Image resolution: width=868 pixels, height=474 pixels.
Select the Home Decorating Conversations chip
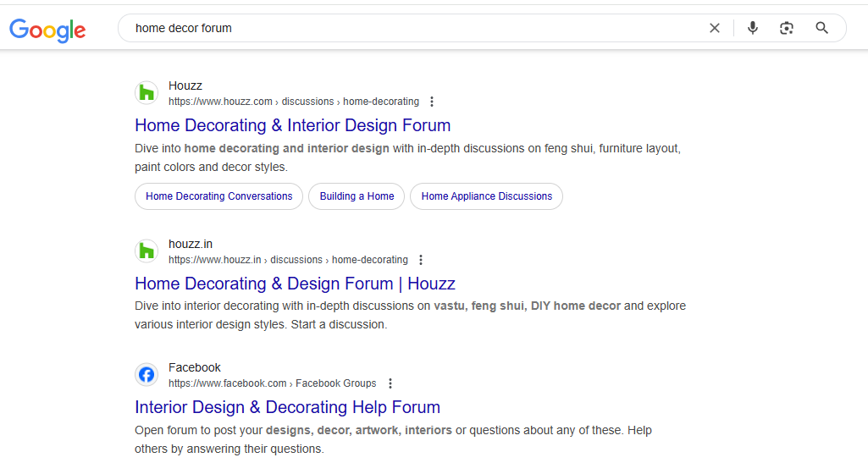tap(218, 196)
